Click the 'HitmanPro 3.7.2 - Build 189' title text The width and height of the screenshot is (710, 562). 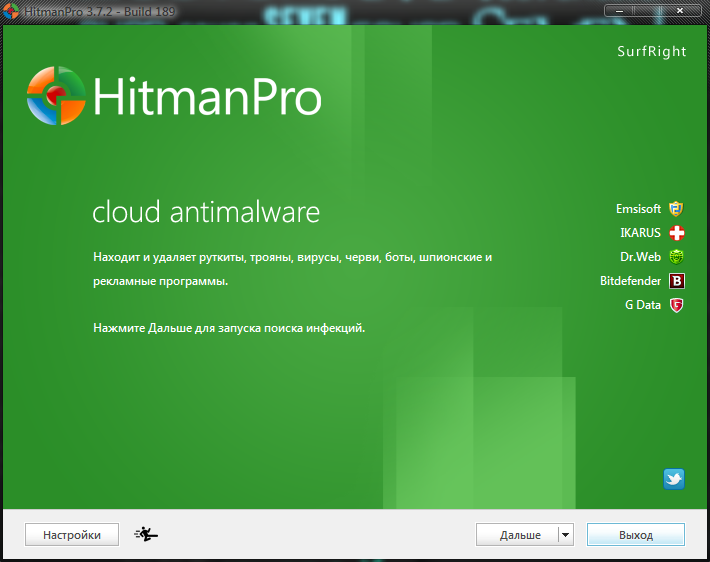pos(100,11)
